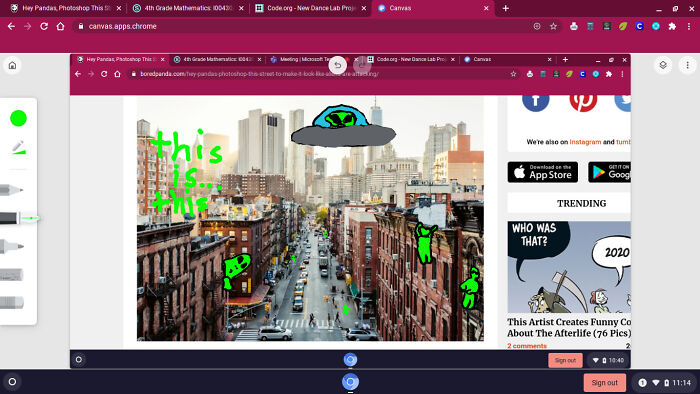Open the status tray showing 11:14
This screenshot has height=394, width=700.
coord(665,382)
